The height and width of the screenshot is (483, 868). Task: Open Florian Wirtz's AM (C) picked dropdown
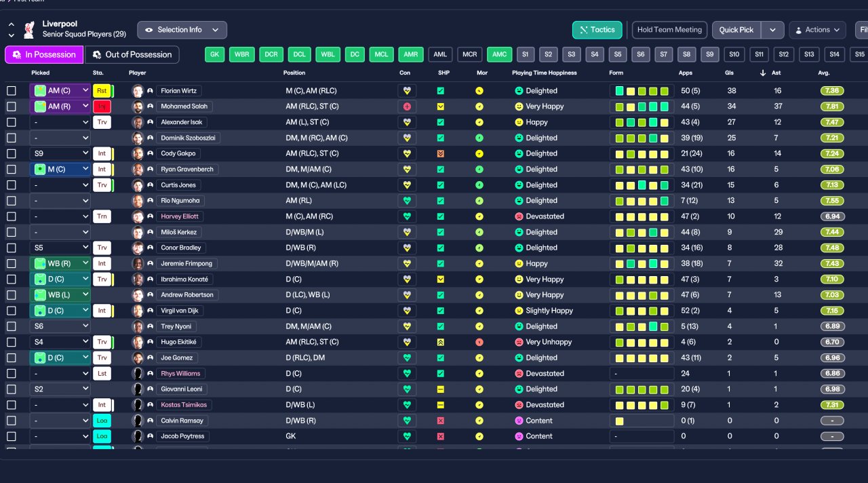point(60,91)
